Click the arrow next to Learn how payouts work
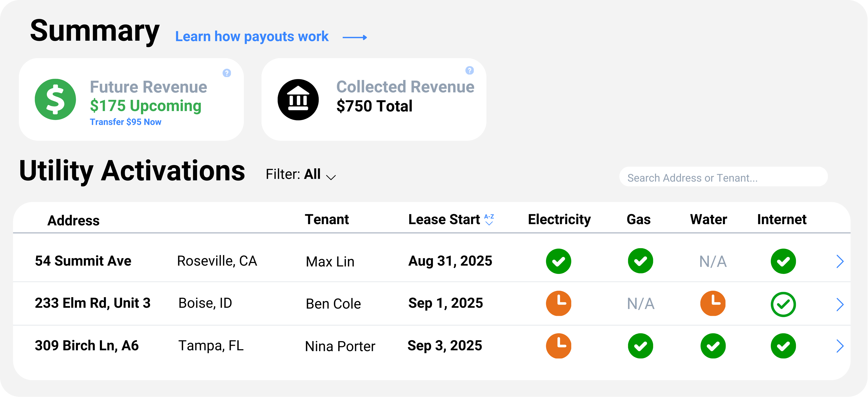 [x=354, y=37]
